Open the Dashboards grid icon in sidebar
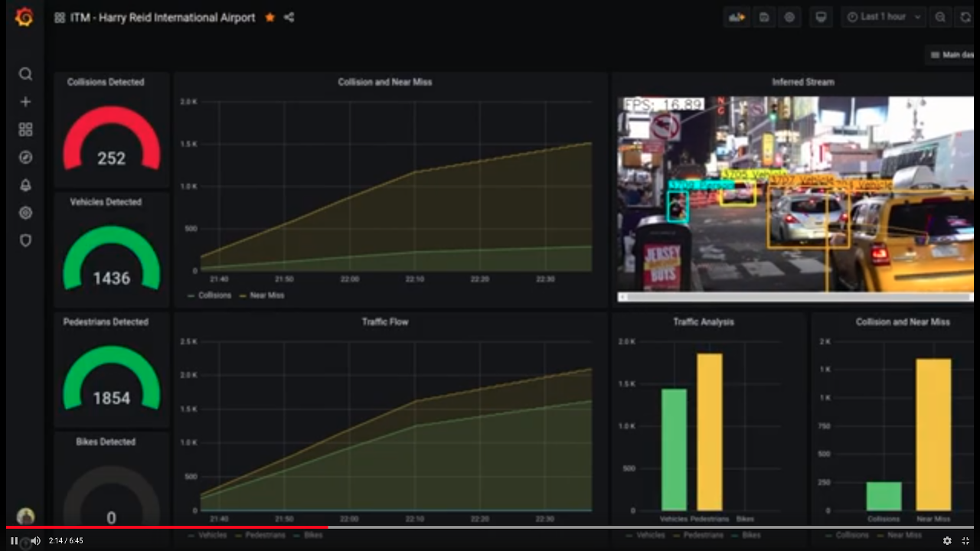The width and height of the screenshot is (980, 551). (25, 129)
